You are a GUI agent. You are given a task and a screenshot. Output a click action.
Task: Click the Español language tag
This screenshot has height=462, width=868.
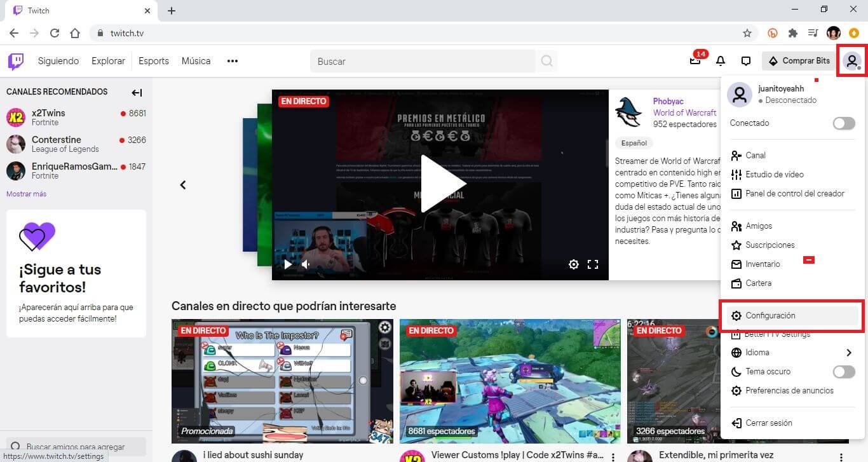coord(634,143)
